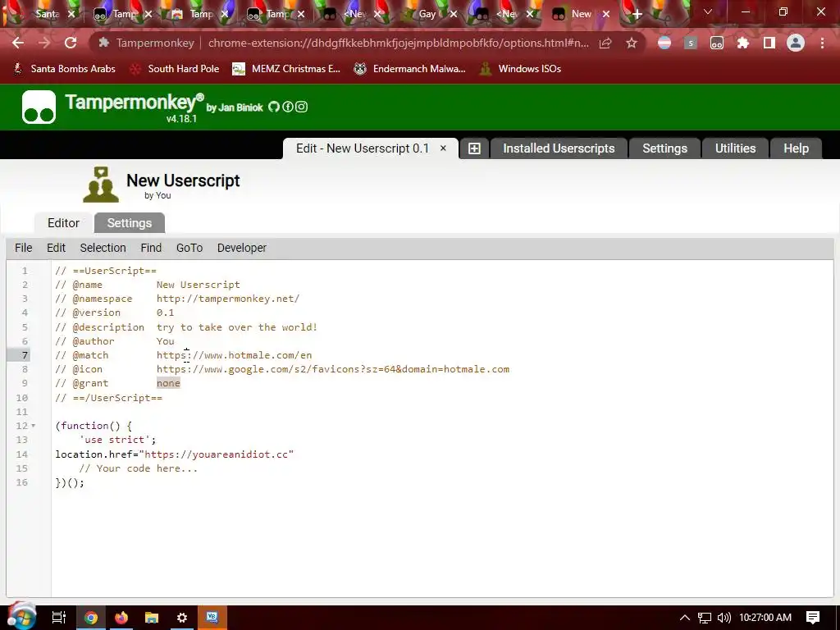Viewport: 840px width, 630px height.
Task: Open South Hard Pole bookmark
Action: point(176,69)
